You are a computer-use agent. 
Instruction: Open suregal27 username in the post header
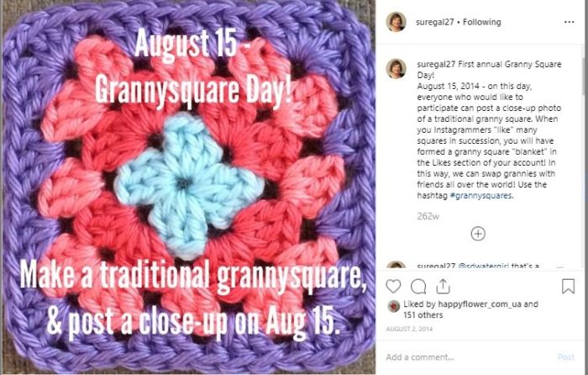pyautogui.click(x=435, y=22)
